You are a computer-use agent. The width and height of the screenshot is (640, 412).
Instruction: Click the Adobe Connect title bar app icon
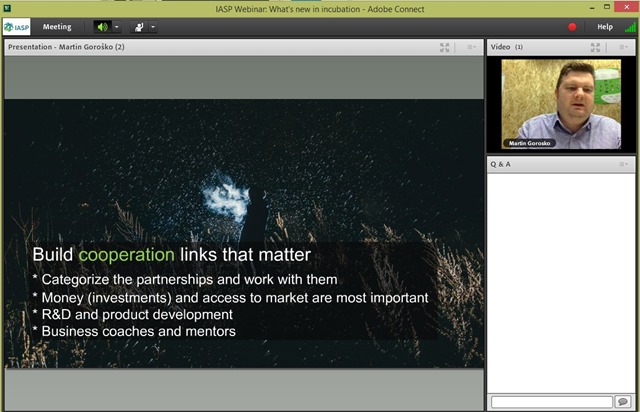click(x=7, y=8)
